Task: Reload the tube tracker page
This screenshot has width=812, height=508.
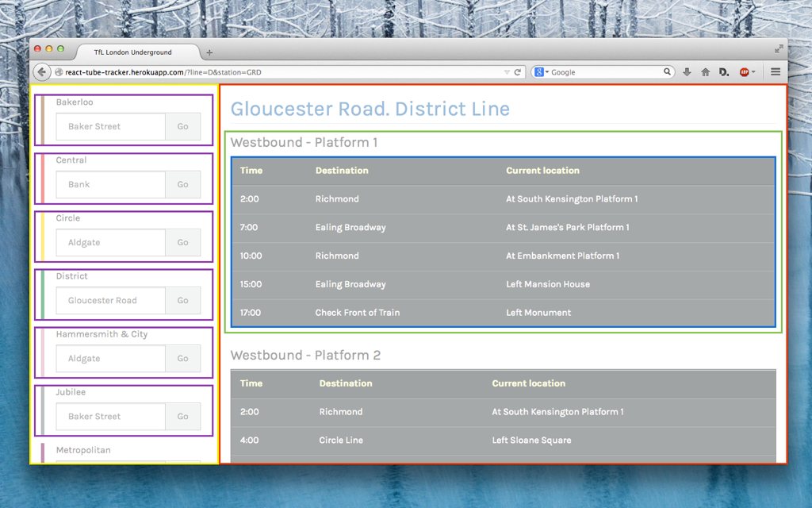Action: pyautogui.click(x=519, y=71)
